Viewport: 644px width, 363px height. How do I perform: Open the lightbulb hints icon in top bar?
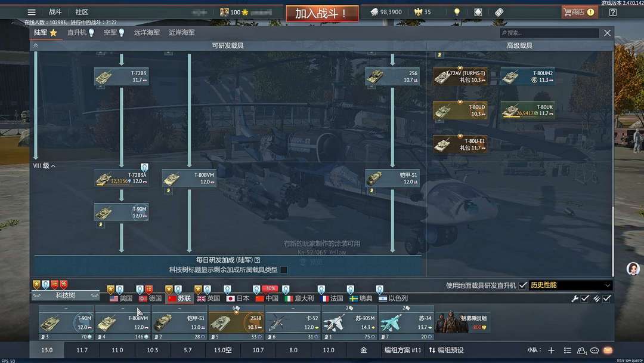coord(457,12)
